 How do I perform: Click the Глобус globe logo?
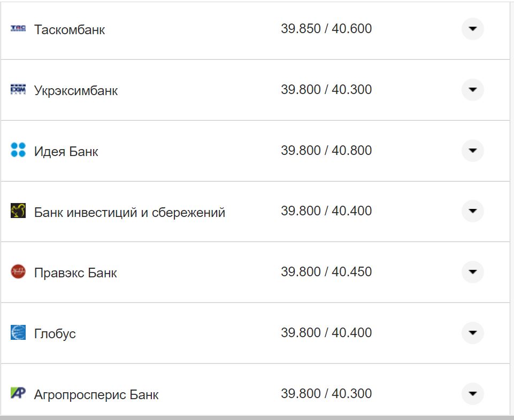19,332
